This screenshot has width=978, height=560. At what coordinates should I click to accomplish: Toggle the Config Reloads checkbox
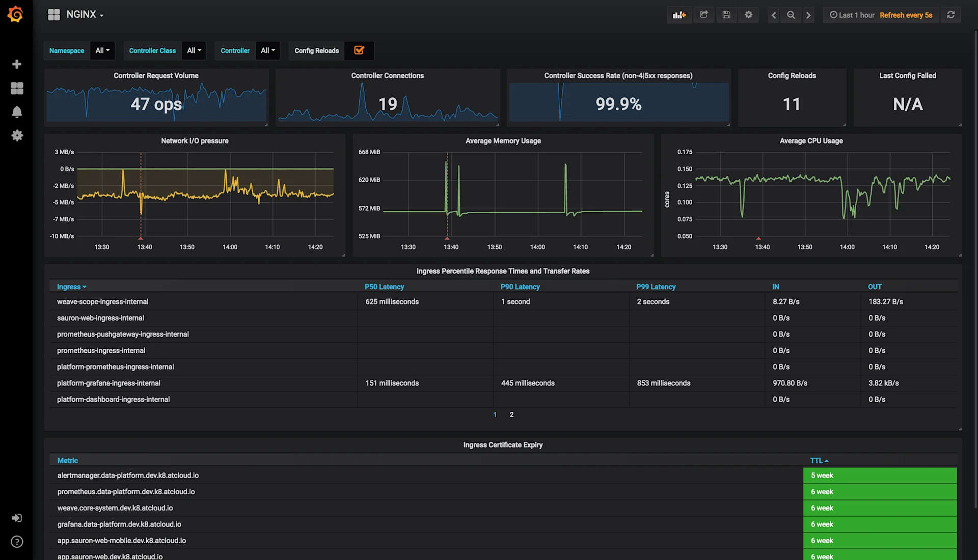point(359,50)
